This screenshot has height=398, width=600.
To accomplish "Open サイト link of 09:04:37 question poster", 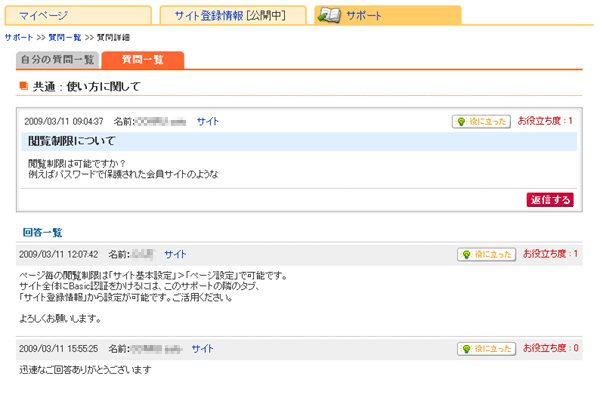I will point(208,122).
